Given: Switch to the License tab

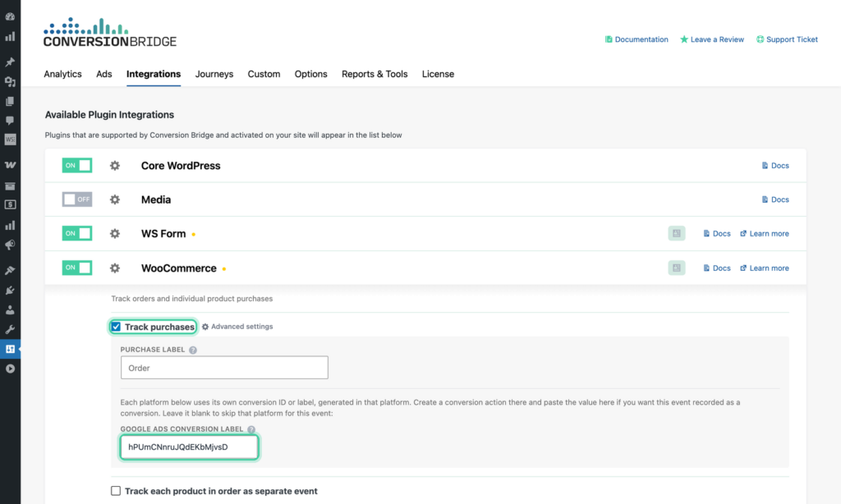Looking at the screenshot, I should coord(438,74).
